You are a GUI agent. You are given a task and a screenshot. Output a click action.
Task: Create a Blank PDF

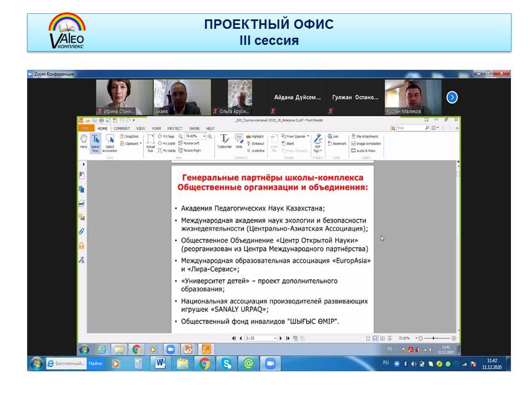[x=288, y=144]
